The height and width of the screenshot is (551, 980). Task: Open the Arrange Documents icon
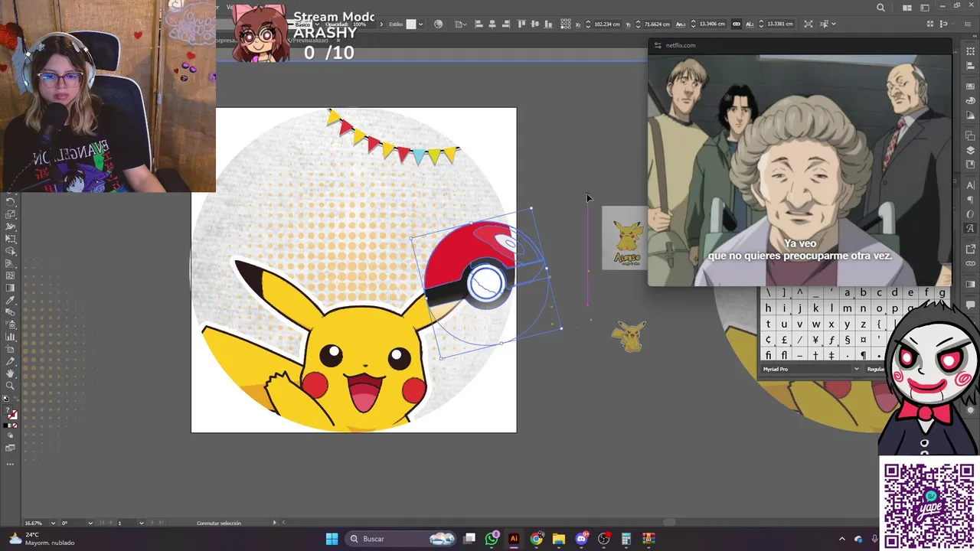pyautogui.click(x=907, y=8)
